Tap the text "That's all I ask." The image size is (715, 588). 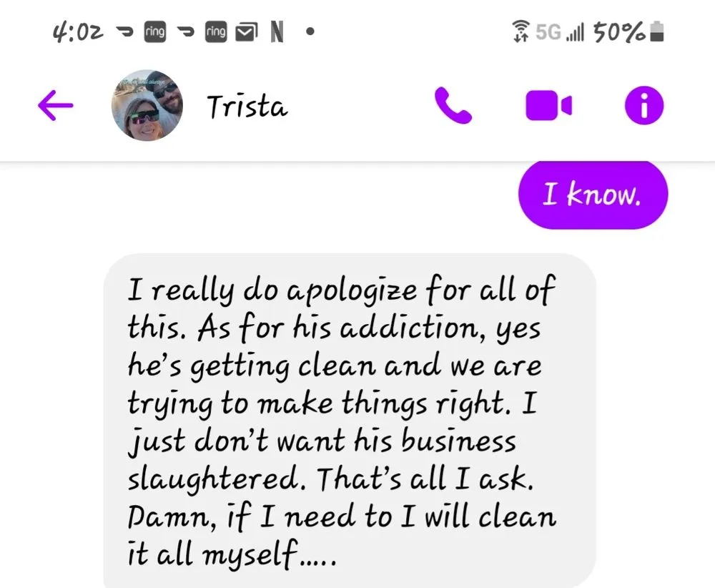tap(425, 479)
